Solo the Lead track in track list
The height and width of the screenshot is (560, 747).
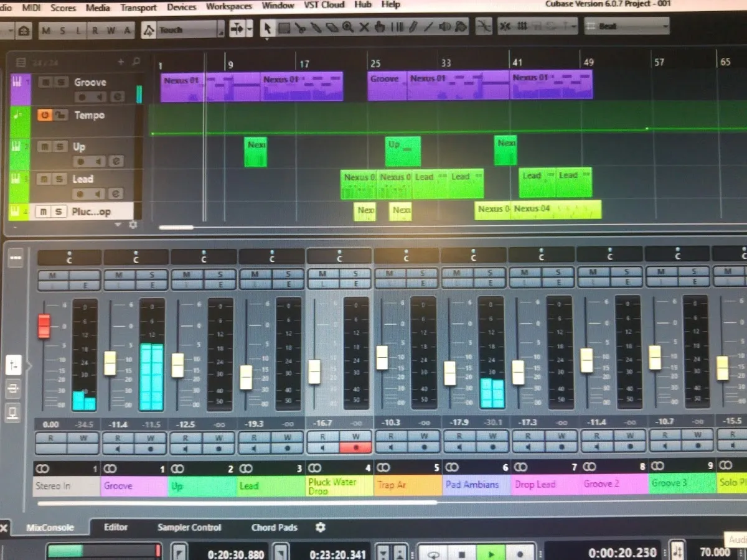point(60,179)
